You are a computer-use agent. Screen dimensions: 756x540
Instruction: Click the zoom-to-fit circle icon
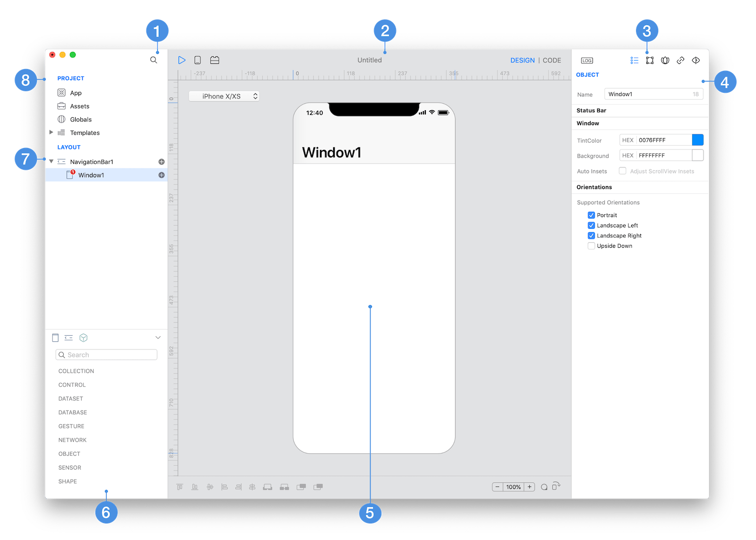point(544,487)
